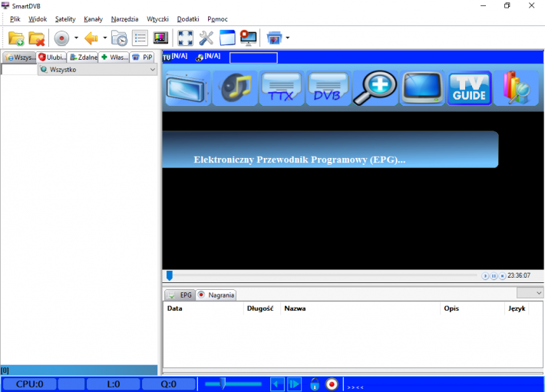The image size is (545, 392).
Task: Switch to the Ulubi... favorites tab
Action: [51, 58]
